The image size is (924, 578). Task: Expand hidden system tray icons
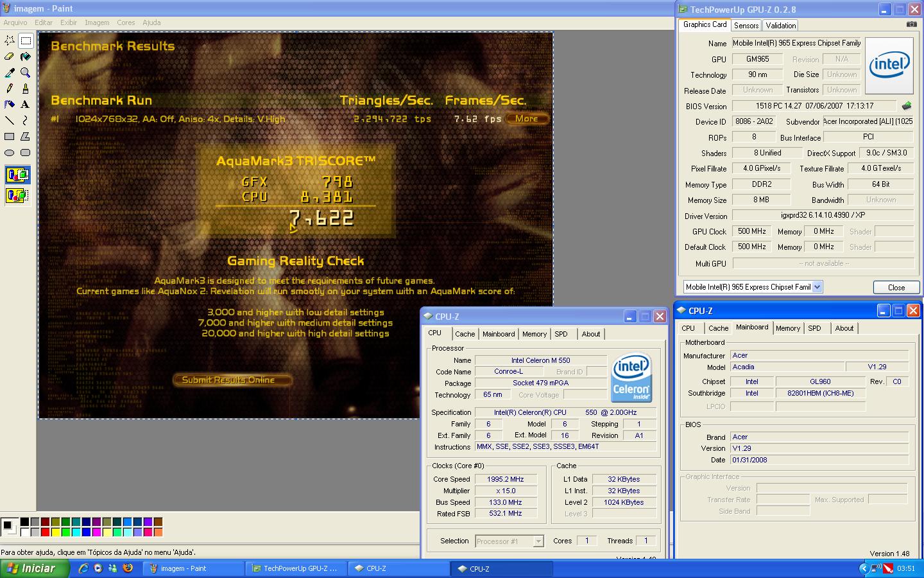[x=863, y=568]
